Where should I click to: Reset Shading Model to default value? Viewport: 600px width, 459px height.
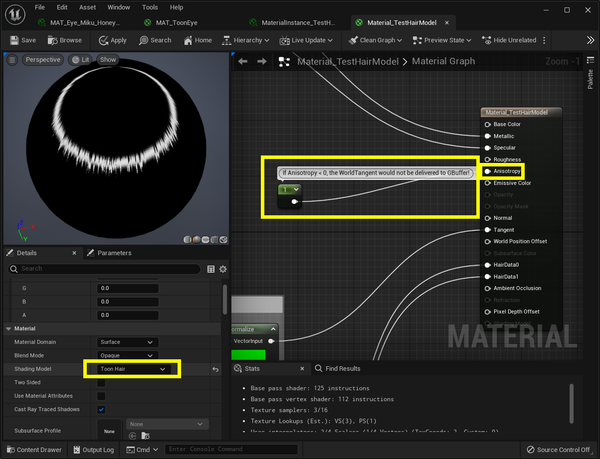pos(216,369)
